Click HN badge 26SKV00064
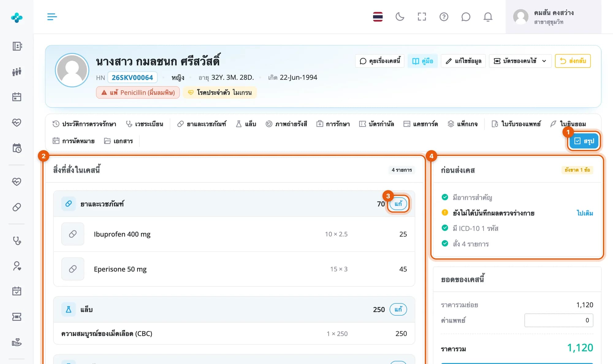The image size is (613, 364). (x=132, y=78)
